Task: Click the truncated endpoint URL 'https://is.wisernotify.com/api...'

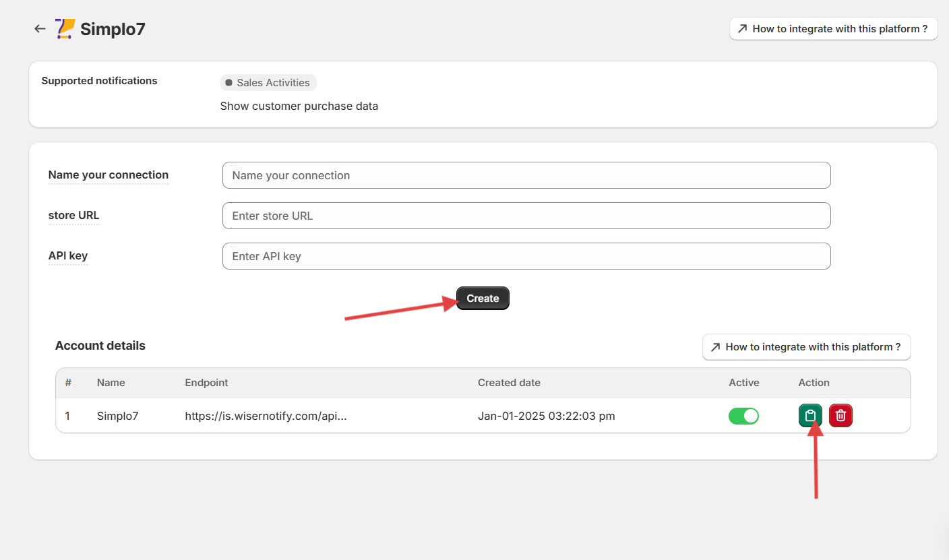Action: tap(266, 416)
